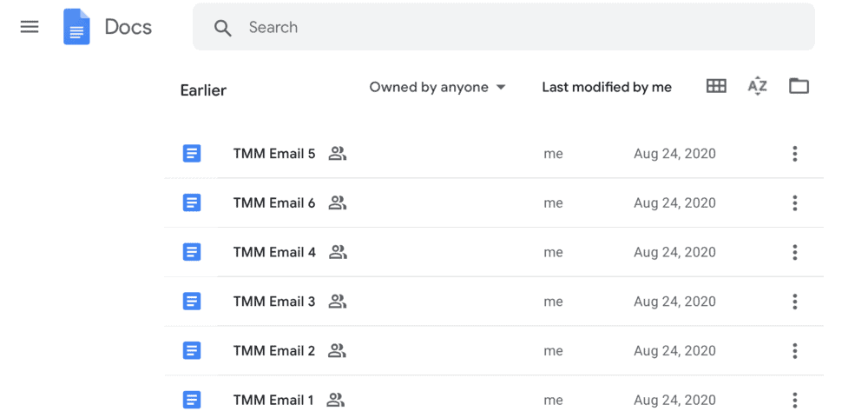Open more options for TMM Email 6
Viewport: 868px width, 418px height.
pos(794,203)
